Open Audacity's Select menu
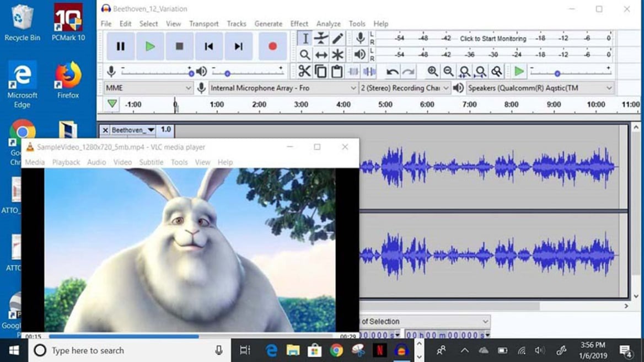644x362 pixels. (x=148, y=24)
